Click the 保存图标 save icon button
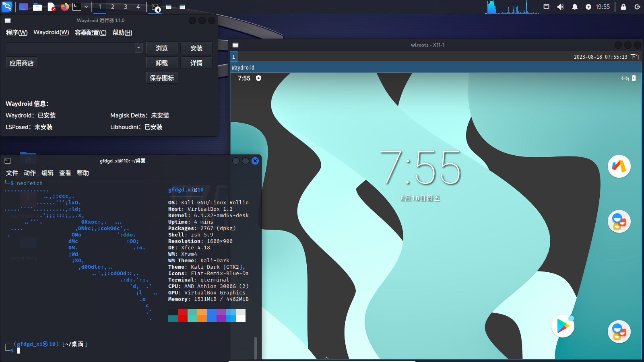Viewport: 644px width, 362px height. pos(162,78)
